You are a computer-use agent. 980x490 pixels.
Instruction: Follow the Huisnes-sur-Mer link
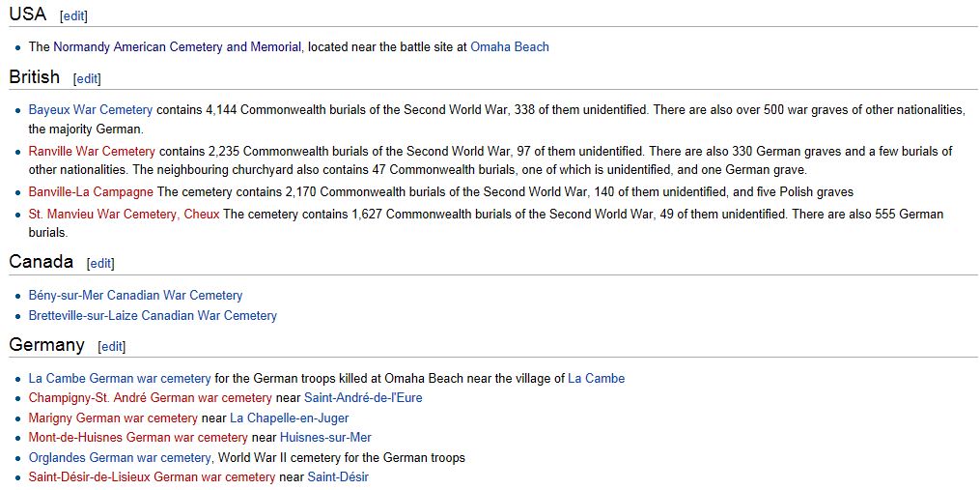325,438
